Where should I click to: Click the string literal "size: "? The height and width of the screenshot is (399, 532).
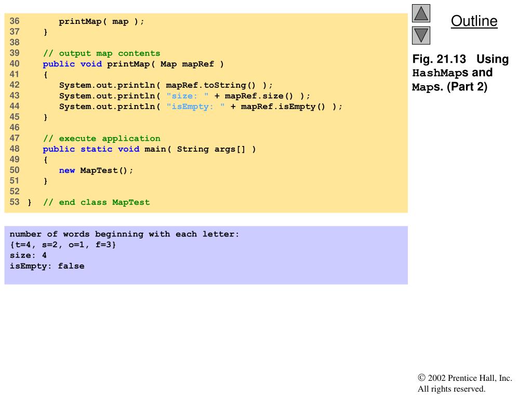pos(187,96)
